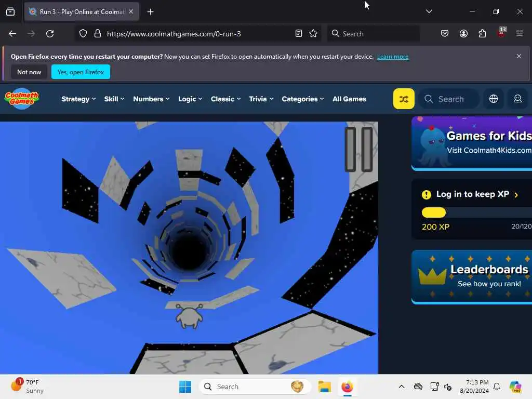Click the yellow random game shuffle button

coord(403,99)
